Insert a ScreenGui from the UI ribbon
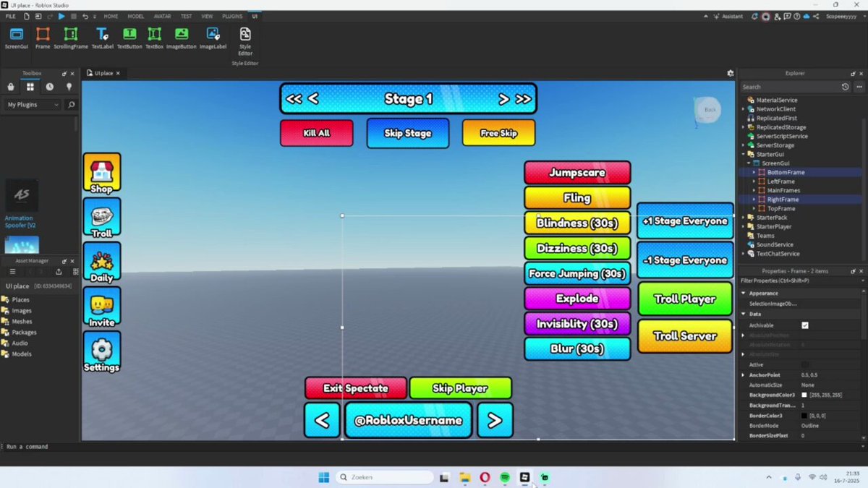The image size is (868, 488). (x=16, y=38)
